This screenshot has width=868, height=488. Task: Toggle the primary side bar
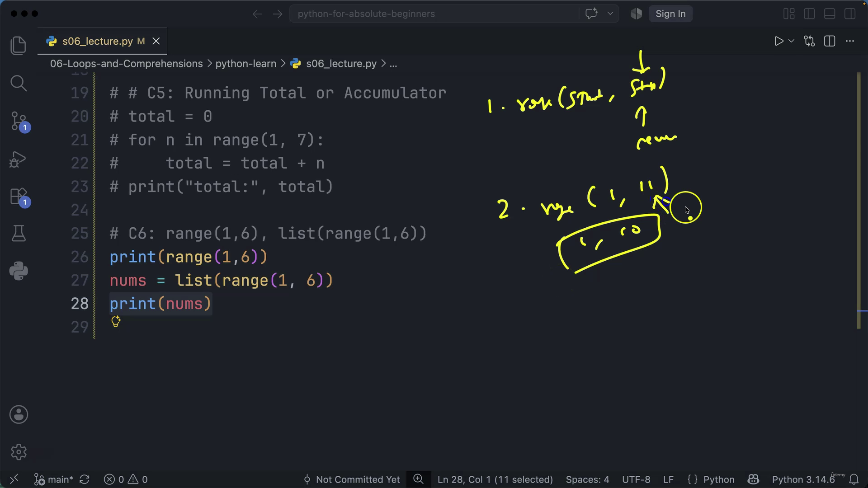point(809,14)
